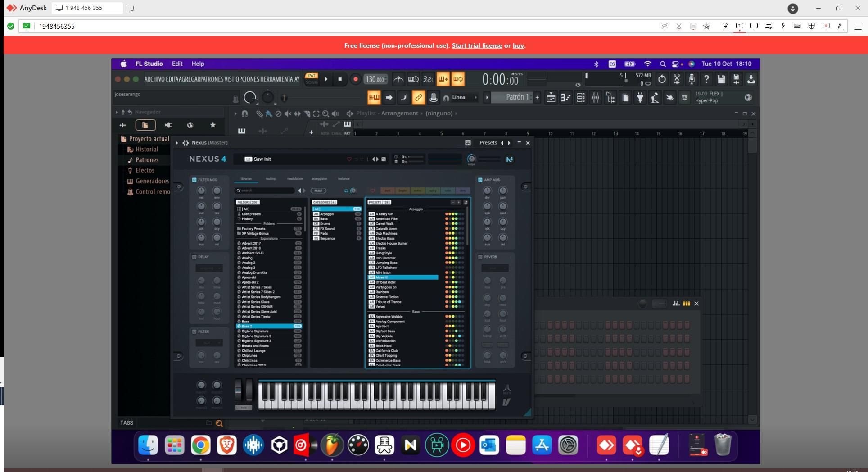Filter presets by the dark tag swatch
Screen dimensions: 868x472
(x=388, y=191)
